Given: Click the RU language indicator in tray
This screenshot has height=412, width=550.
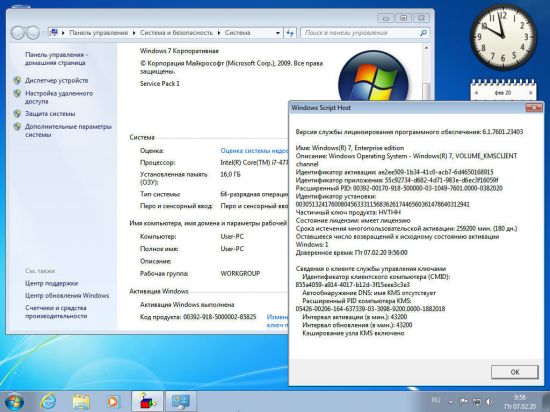Looking at the screenshot, I should tap(436, 400).
